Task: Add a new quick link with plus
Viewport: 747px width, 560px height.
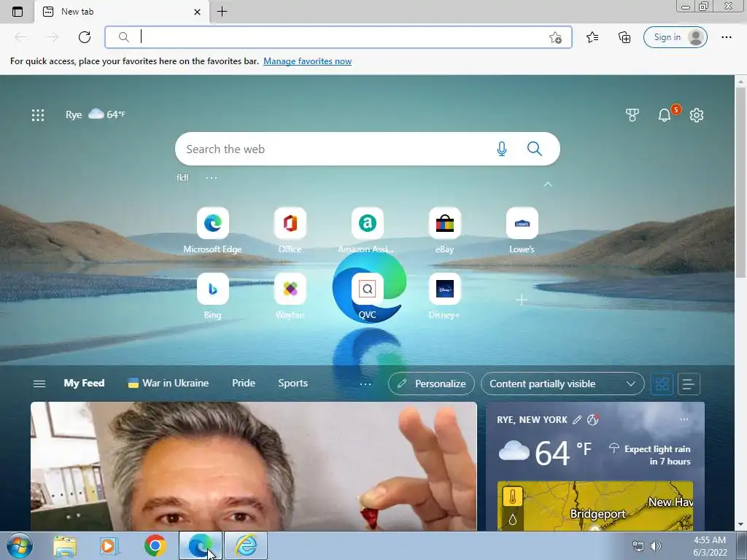Action: click(x=522, y=300)
